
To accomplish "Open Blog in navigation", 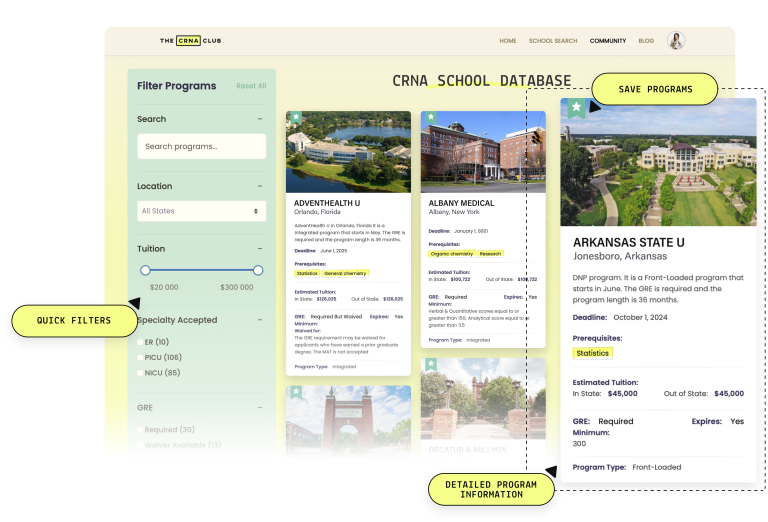I will click(x=646, y=41).
